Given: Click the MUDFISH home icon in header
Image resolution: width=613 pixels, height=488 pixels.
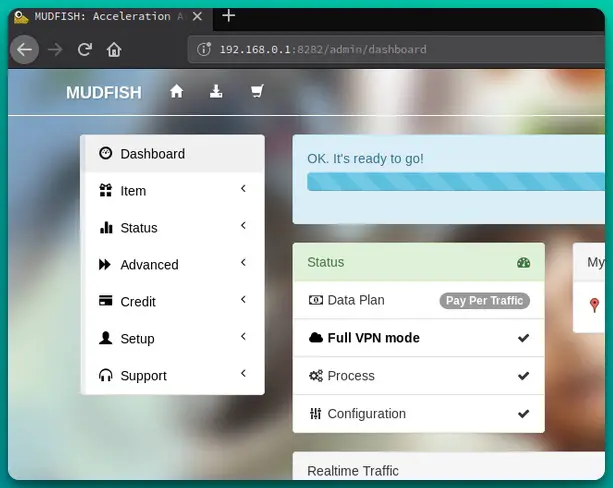Looking at the screenshot, I should 176,92.
